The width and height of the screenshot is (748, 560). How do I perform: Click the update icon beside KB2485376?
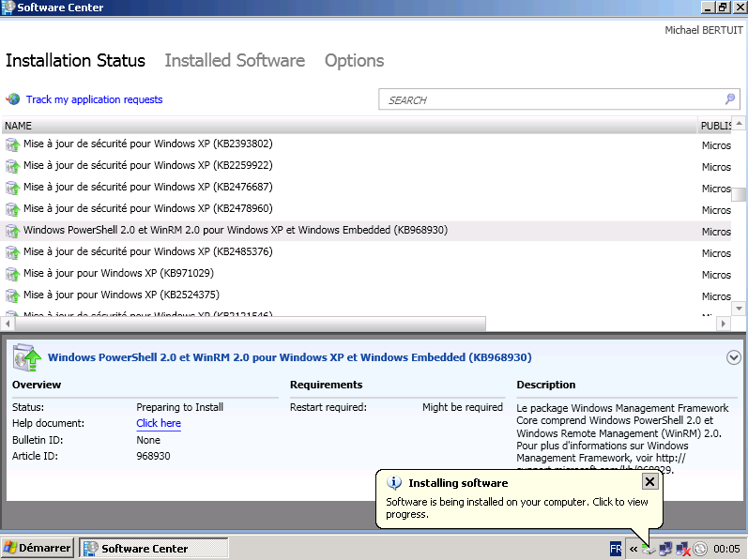(x=12, y=252)
